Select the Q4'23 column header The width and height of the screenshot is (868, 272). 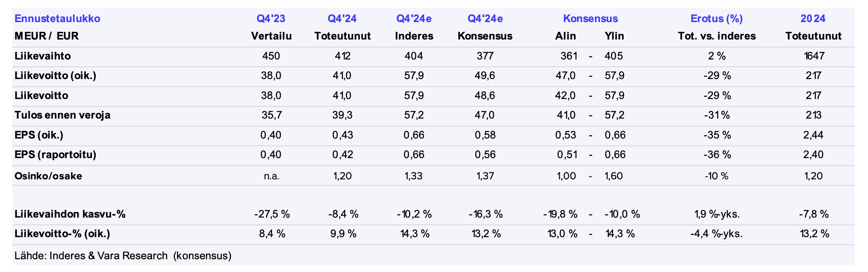click(271, 19)
